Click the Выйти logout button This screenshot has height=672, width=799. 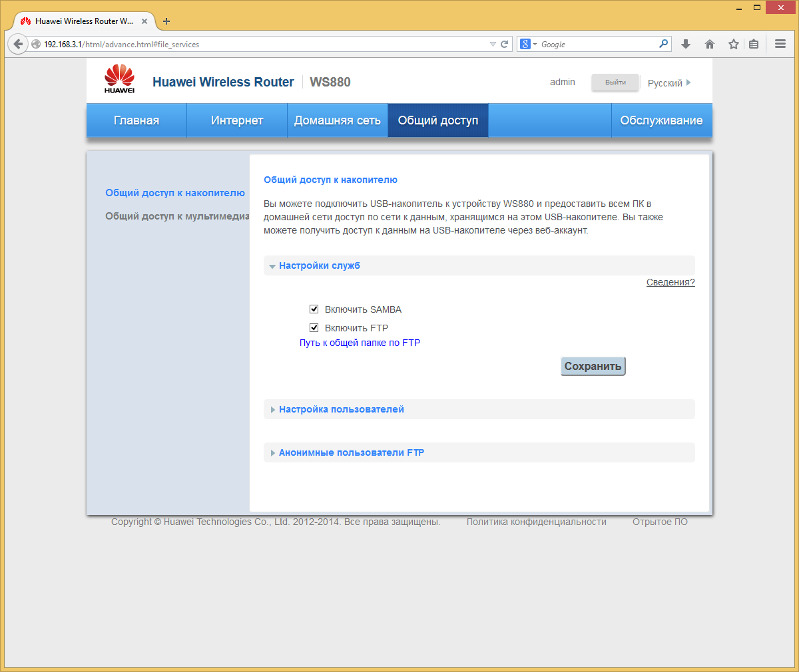(615, 83)
